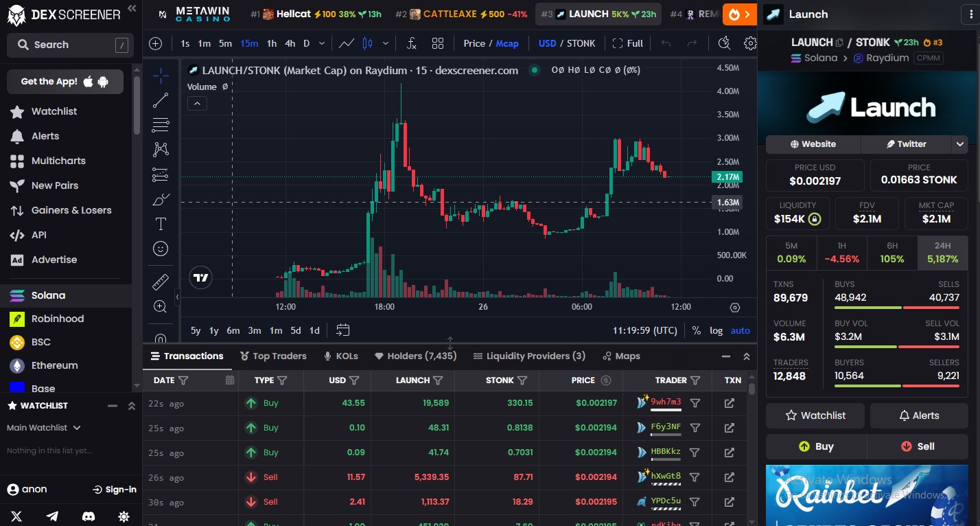This screenshot has height=526, width=980.
Task: Click the zoom in magnifier tool
Action: pyautogui.click(x=161, y=306)
